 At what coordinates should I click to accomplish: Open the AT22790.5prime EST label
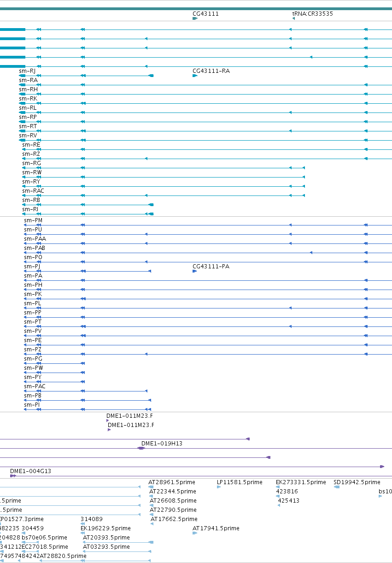point(173,510)
